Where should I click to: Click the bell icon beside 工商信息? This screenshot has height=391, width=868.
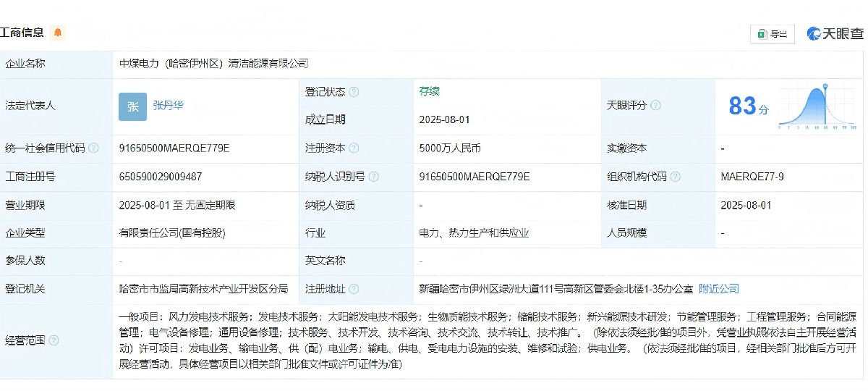[58, 33]
